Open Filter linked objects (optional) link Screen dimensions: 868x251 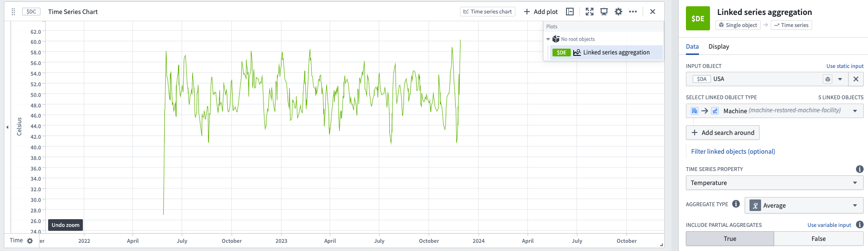point(733,151)
